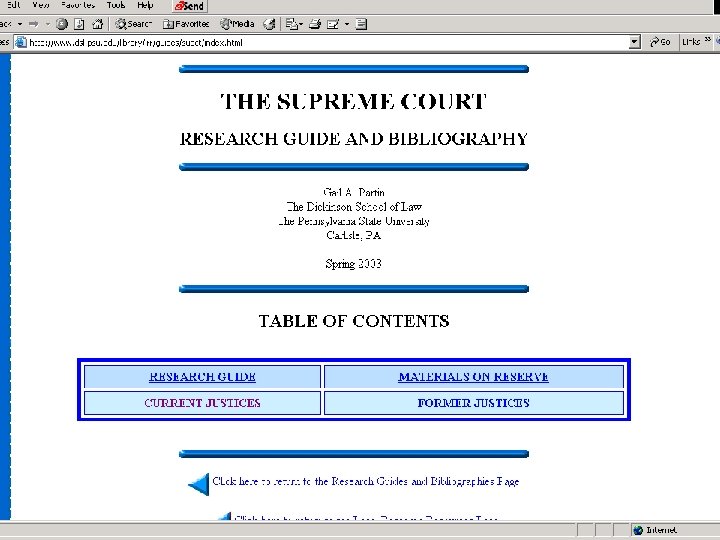Screen dimensions: 720x540
Task: Open the View menu
Action: (x=41, y=5)
